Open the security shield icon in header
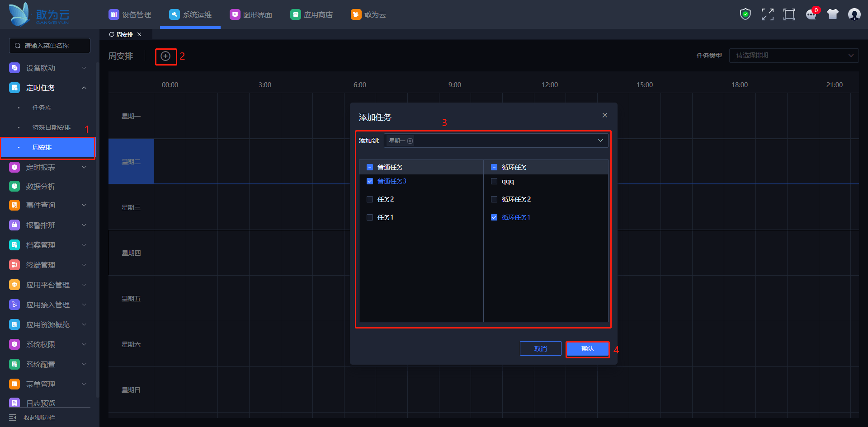This screenshot has width=868, height=427. (x=745, y=14)
